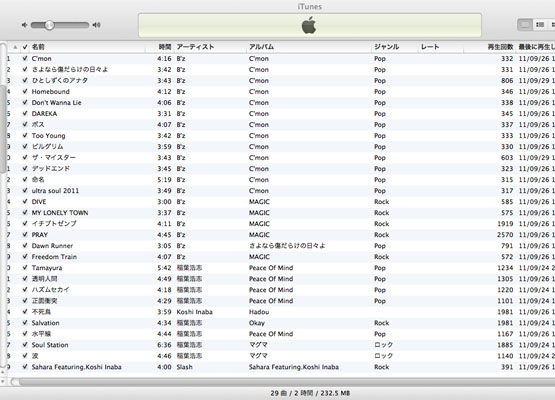Select the song ボス
Screen dimensions: 555x400
pos(38,124)
